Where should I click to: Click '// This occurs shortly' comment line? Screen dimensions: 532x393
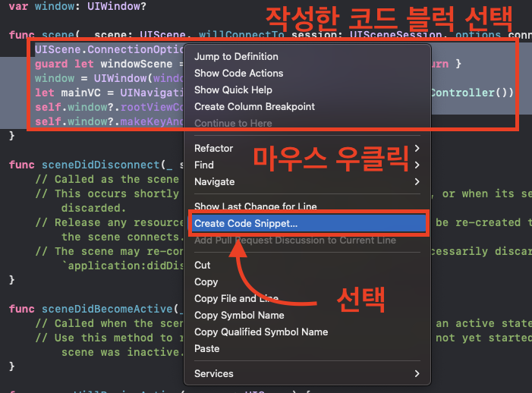pyautogui.click(x=107, y=193)
